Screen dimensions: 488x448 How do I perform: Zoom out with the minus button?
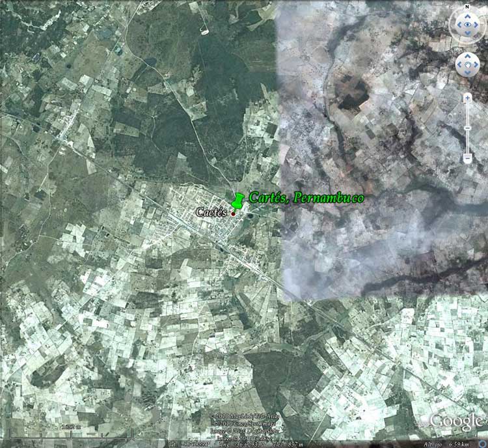click(467, 158)
